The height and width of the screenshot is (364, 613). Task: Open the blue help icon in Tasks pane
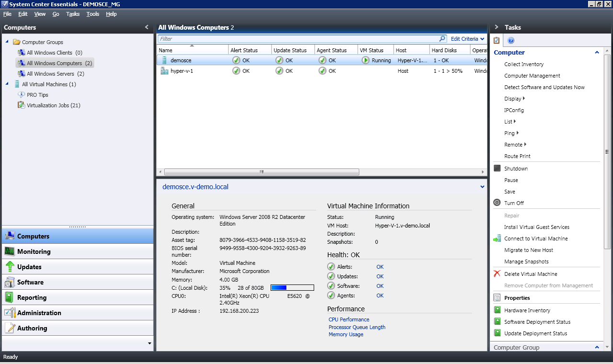coord(511,41)
